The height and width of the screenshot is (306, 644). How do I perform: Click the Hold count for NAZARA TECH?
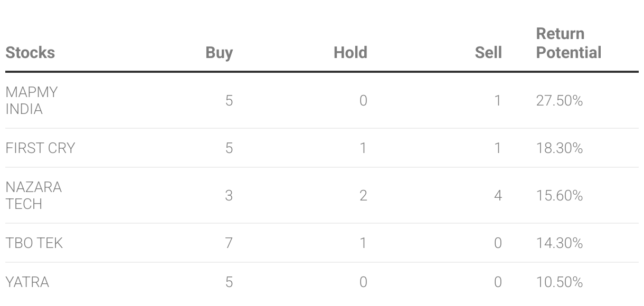(363, 195)
